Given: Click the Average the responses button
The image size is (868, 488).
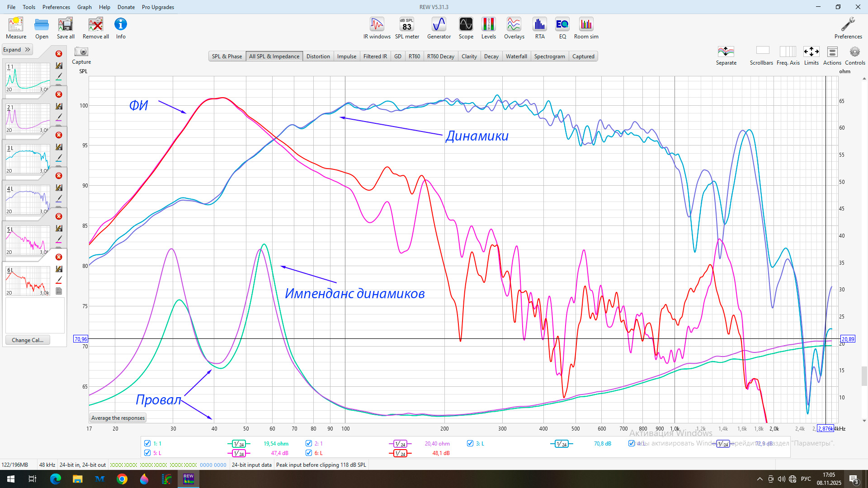Looking at the screenshot, I should pyautogui.click(x=118, y=418).
